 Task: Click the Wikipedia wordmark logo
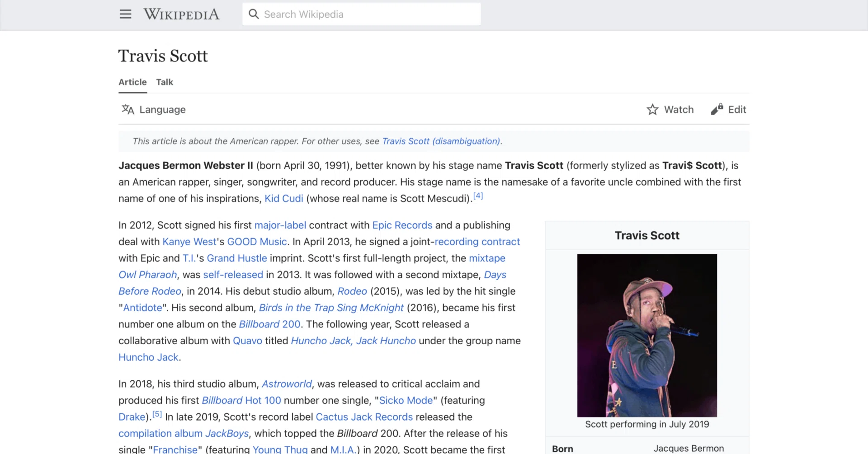pyautogui.click(x=181, y=14)
